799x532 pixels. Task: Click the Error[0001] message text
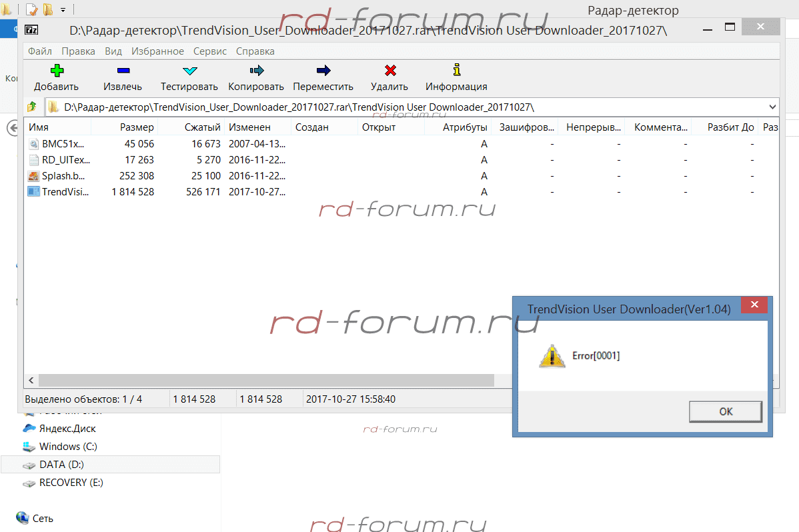click(x=596, y=356)
